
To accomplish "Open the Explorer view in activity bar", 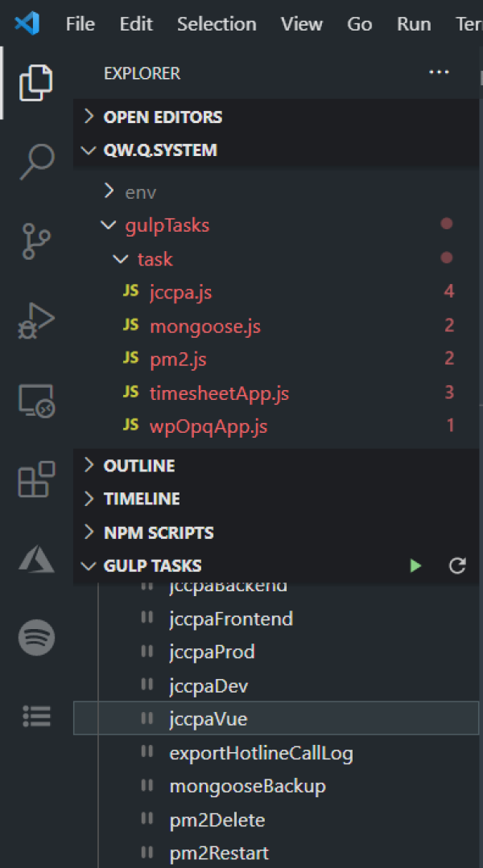I will (x=36, y=83).
